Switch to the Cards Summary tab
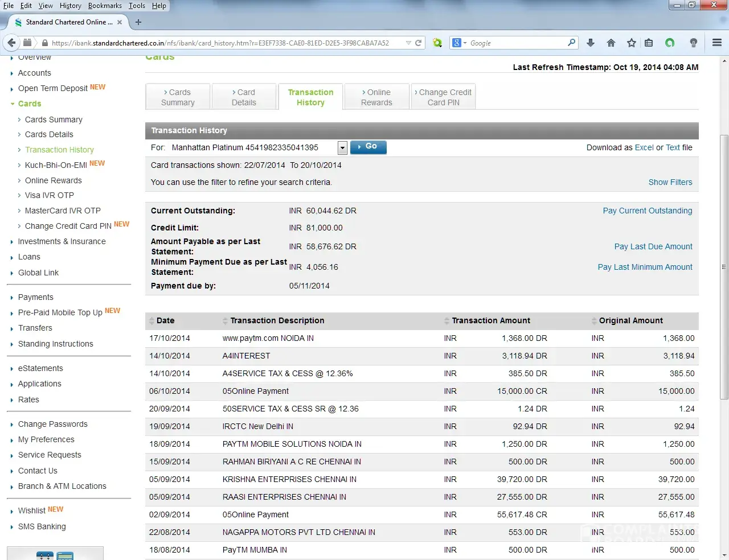Viewport: 729px width, 560px height. [178, 97]
